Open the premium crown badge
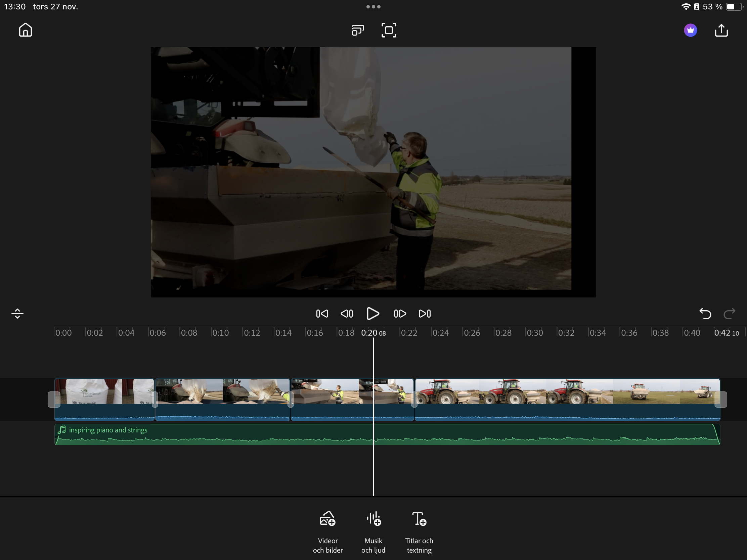 pos(690,30)
